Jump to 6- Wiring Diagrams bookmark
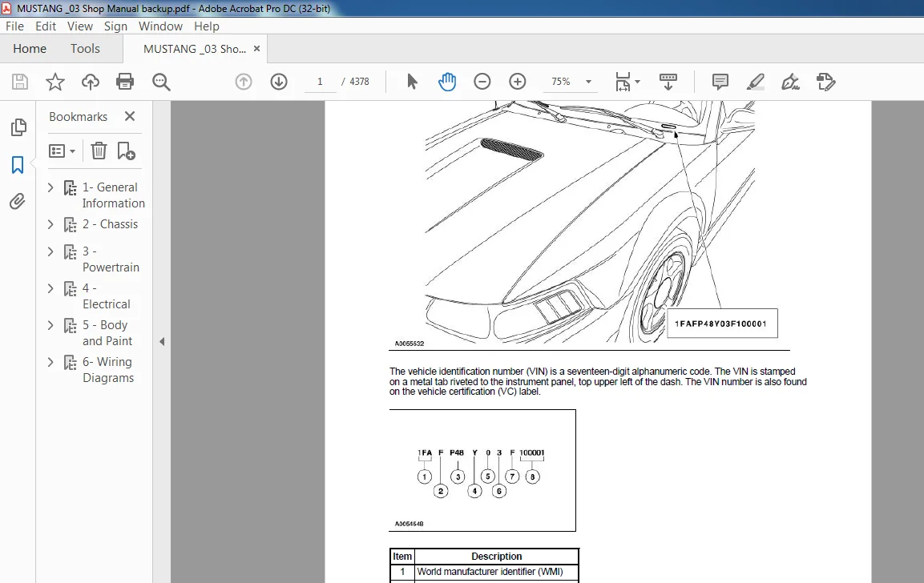The width and height of the screenshot is (924, 583). pos(108,370)
